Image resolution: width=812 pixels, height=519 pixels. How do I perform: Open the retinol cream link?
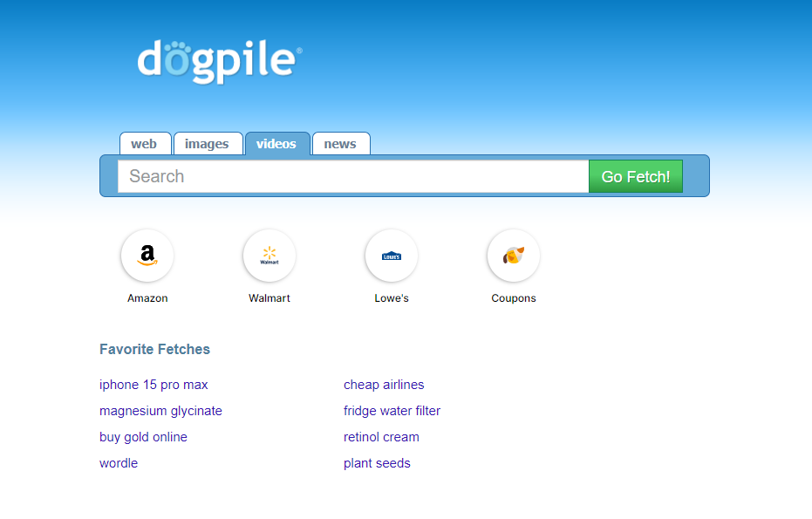381,437
